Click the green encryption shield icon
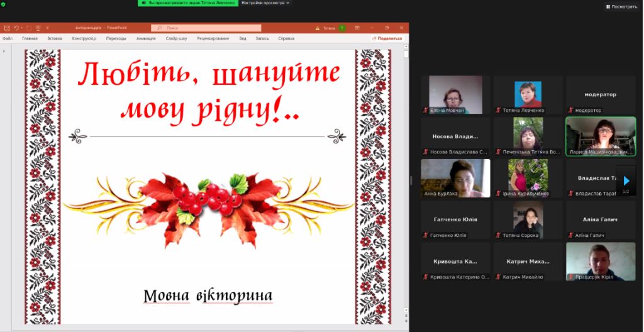This screenshot has height=332, width=644. pos(3,4)
